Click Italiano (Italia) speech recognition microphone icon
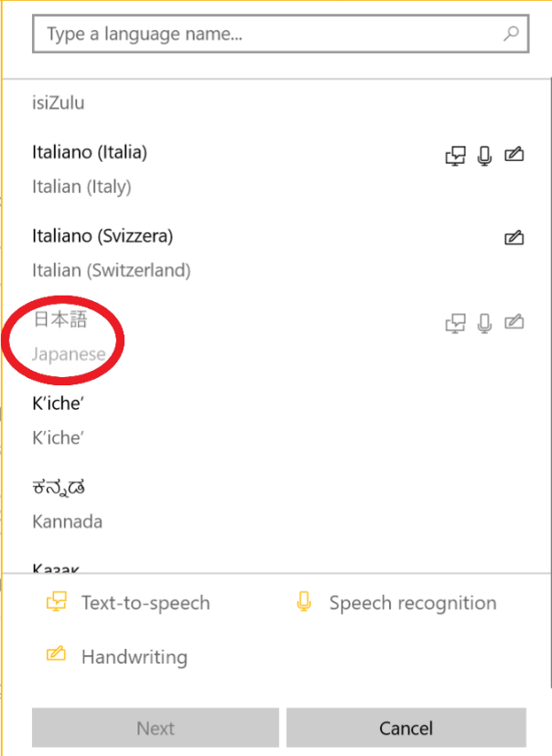Screen dimensions: 552x756 coord(484,156)
